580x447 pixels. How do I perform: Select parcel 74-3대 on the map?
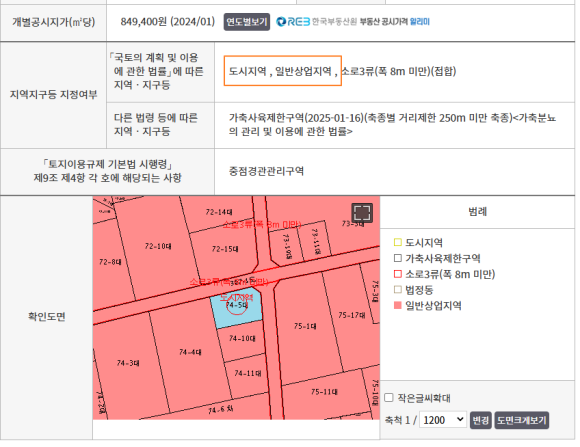click(128, 363)
